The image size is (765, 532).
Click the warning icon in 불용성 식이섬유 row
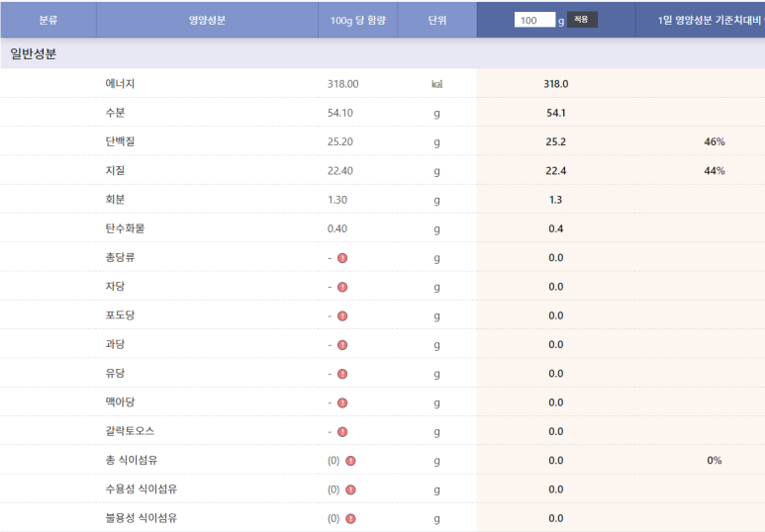coord(350,519)
